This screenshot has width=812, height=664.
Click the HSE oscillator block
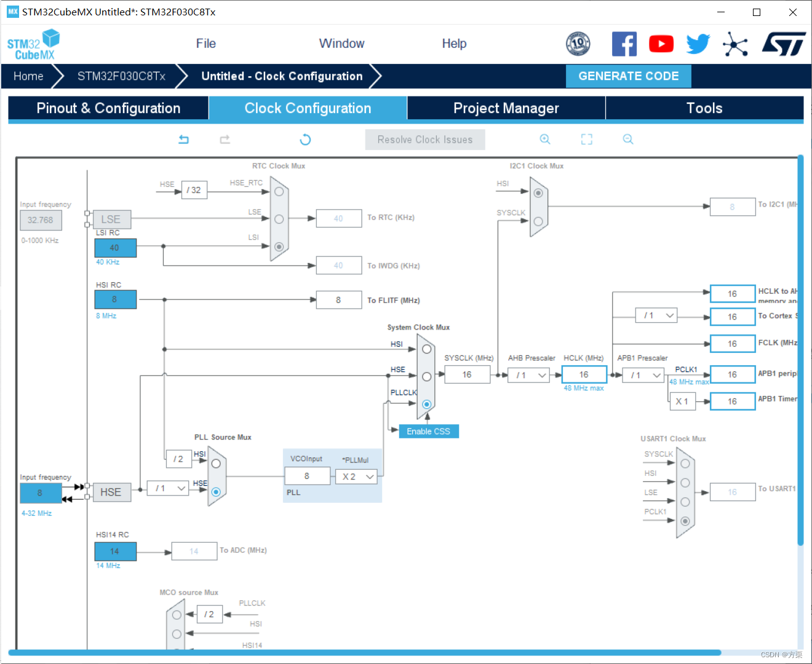(111, 492)
